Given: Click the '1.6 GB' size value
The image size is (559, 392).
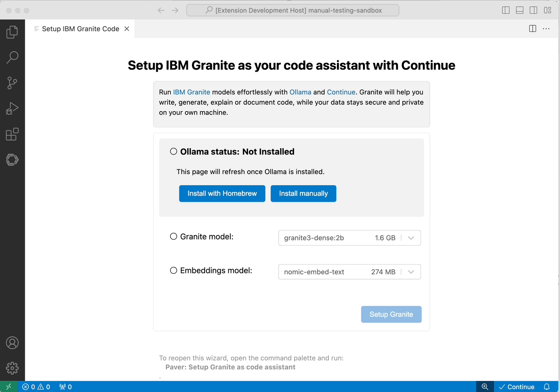Looking at the screenshot, I should click(385, 238).
